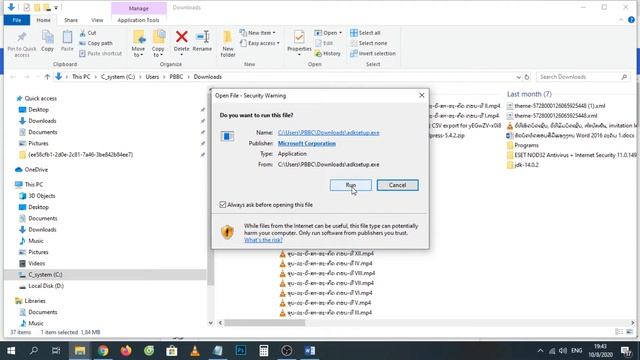Click the adksetup.exe file name link

pyautogui.click(x=328, y=133)
